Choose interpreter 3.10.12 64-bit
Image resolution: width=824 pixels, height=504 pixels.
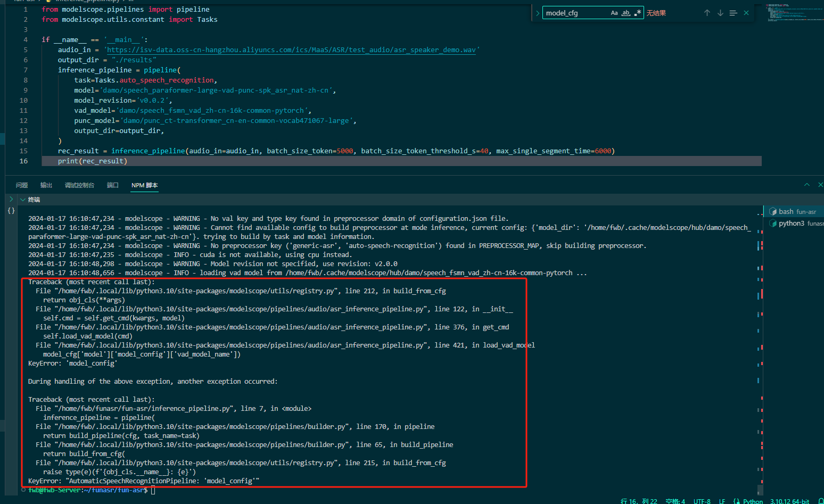(789, 501)
